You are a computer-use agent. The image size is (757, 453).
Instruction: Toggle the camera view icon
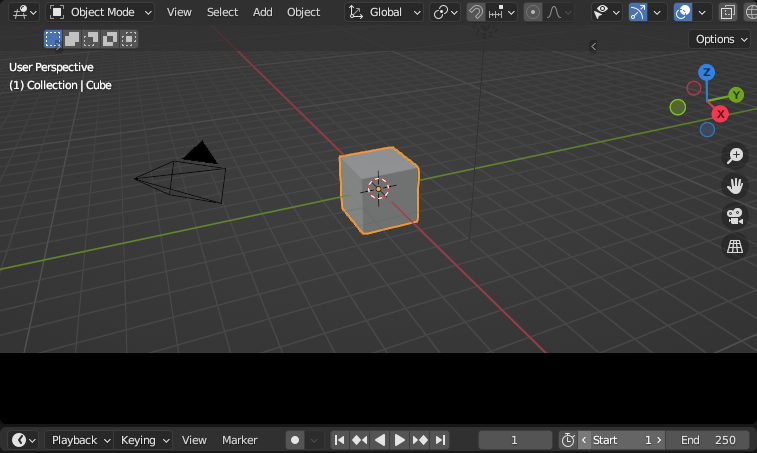735,216
